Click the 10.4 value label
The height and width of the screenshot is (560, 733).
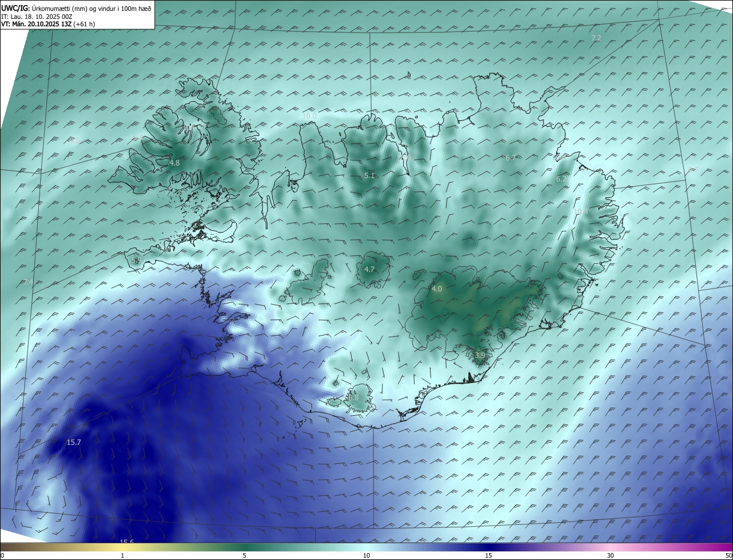point(581,212)
